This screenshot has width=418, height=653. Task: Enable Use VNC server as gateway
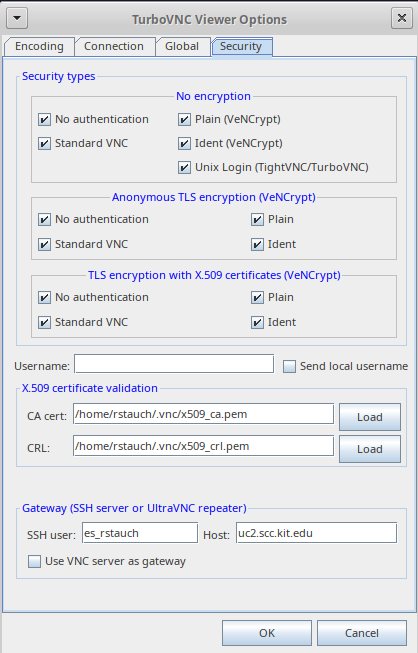(x=34, y=561)
